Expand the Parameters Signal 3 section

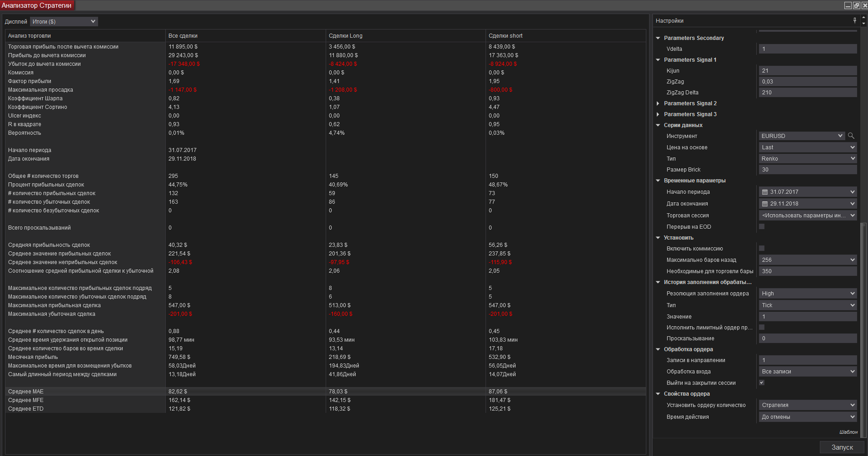658,114
